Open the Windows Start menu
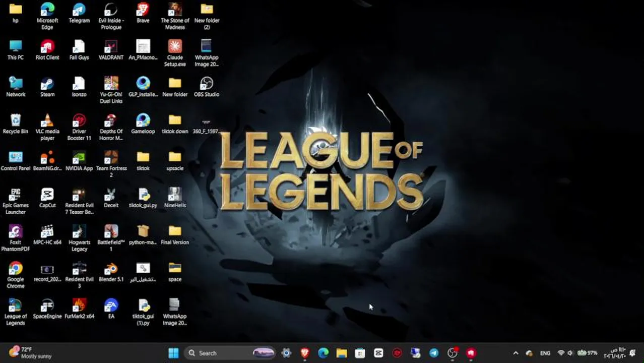 (x=173, y=353)
